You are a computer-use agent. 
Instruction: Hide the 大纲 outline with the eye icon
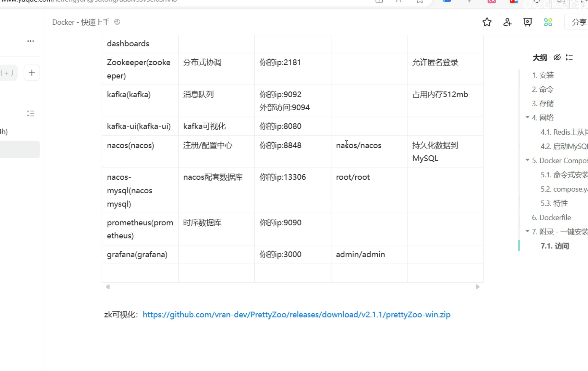(557, 57)
